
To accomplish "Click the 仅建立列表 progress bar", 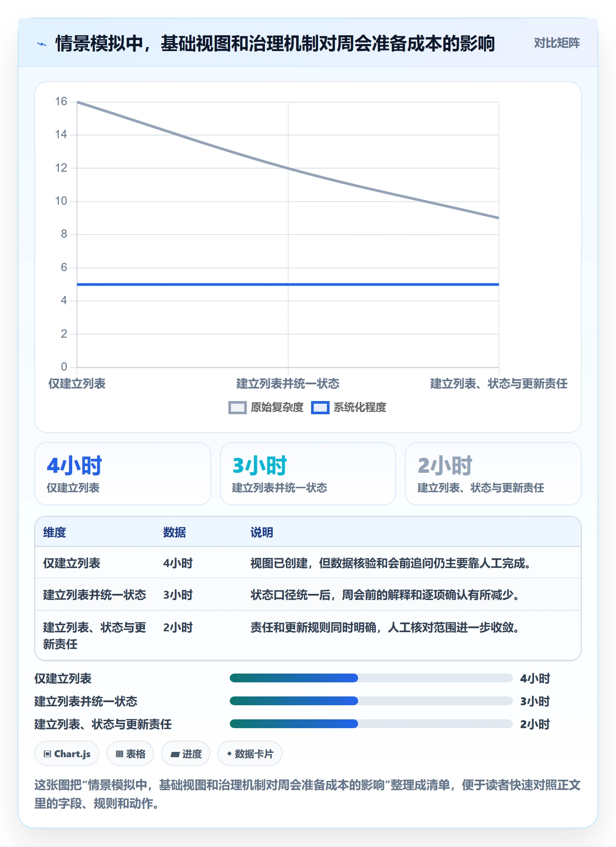I will 371,678.
